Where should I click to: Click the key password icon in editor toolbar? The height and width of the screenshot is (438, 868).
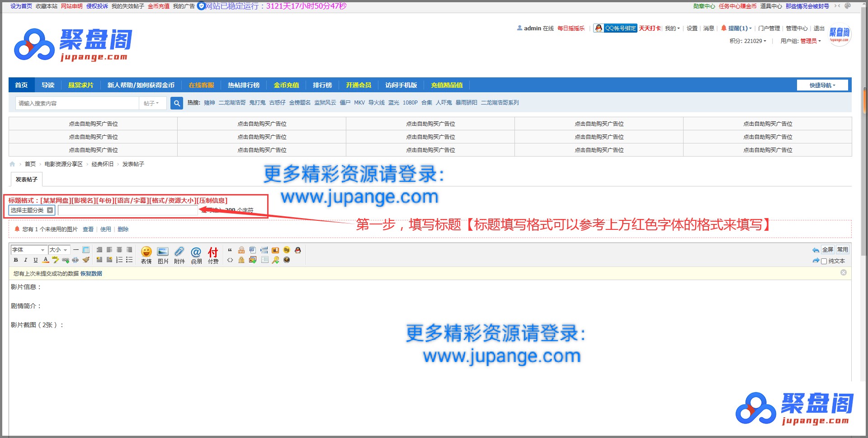275,260
